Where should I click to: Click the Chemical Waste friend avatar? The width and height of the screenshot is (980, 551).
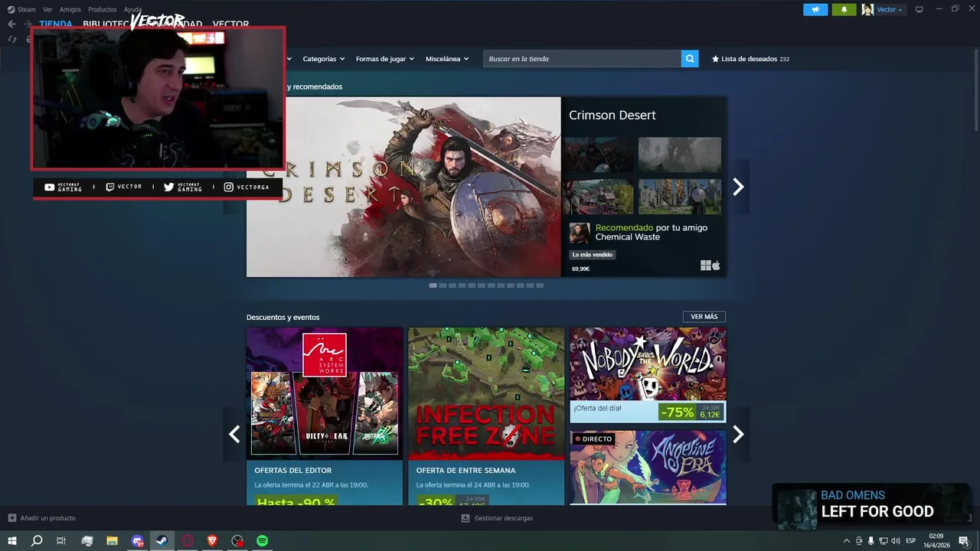pyautogui.click(x=580, y=233)
